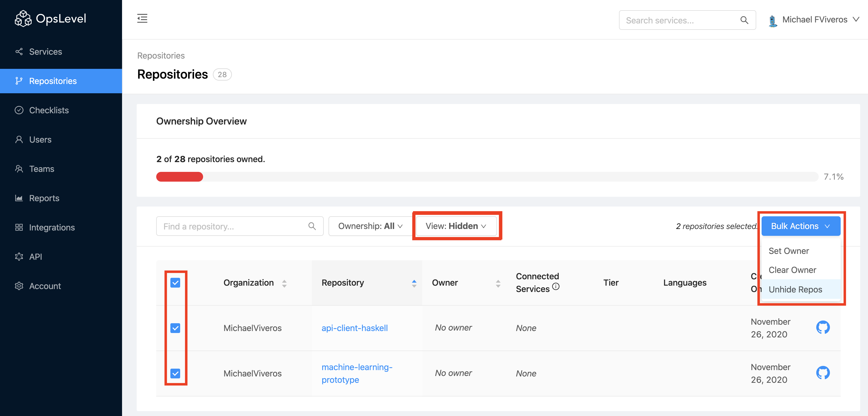Click the Teams people icon in sidebar
The width and height of the screenshot is (868, 416).
(x=19, y=169)
